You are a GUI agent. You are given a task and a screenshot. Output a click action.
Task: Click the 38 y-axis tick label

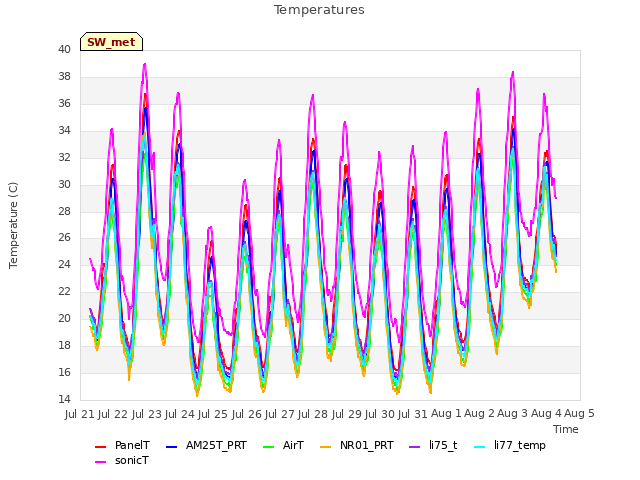(64, 77)
